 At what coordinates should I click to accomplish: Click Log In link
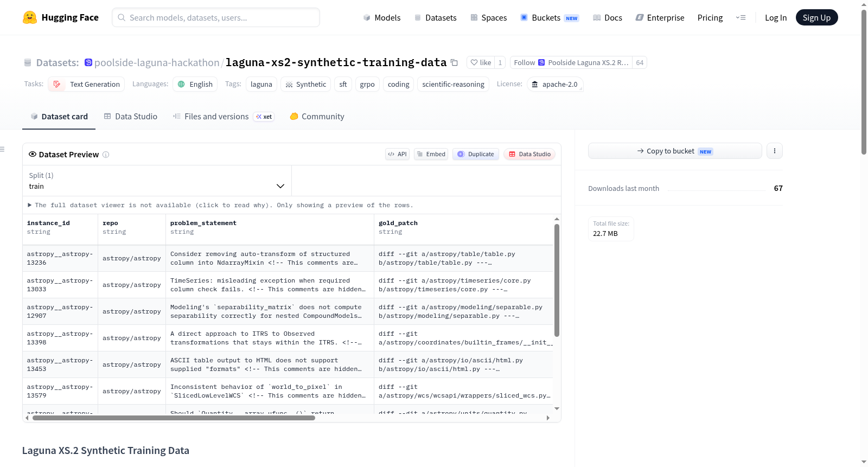tap(776, 17)
